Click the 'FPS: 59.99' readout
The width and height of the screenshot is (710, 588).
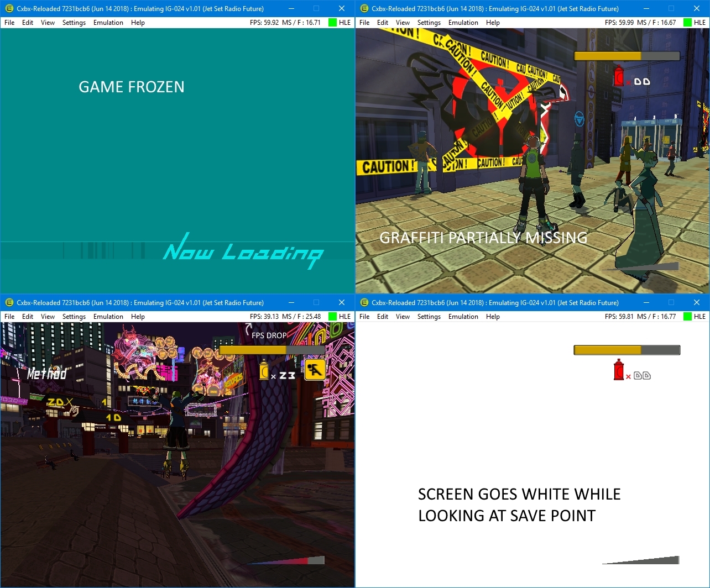point(619,23)
